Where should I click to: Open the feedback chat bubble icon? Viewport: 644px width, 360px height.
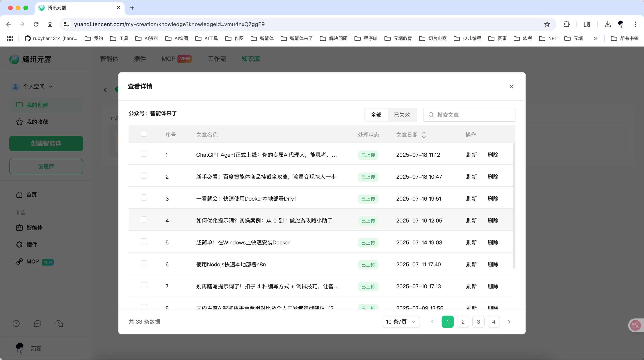pos(37,323)
